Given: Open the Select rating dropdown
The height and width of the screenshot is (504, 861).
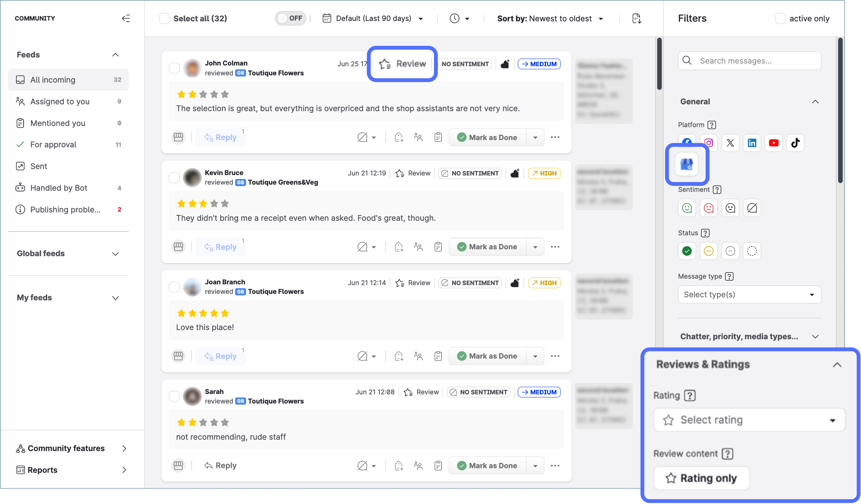Looking at the screenshot, I should click(x=749, y=420).
